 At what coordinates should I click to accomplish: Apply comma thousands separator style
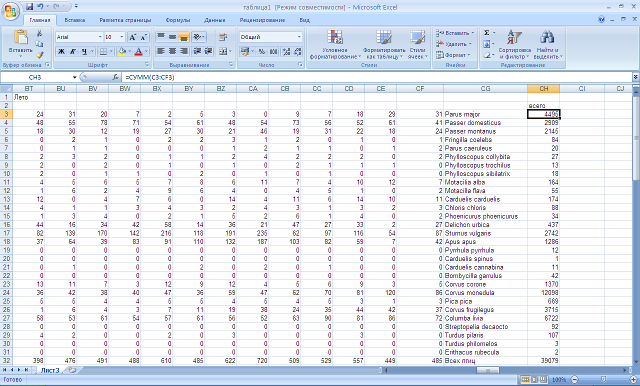[x=273, y=51]
